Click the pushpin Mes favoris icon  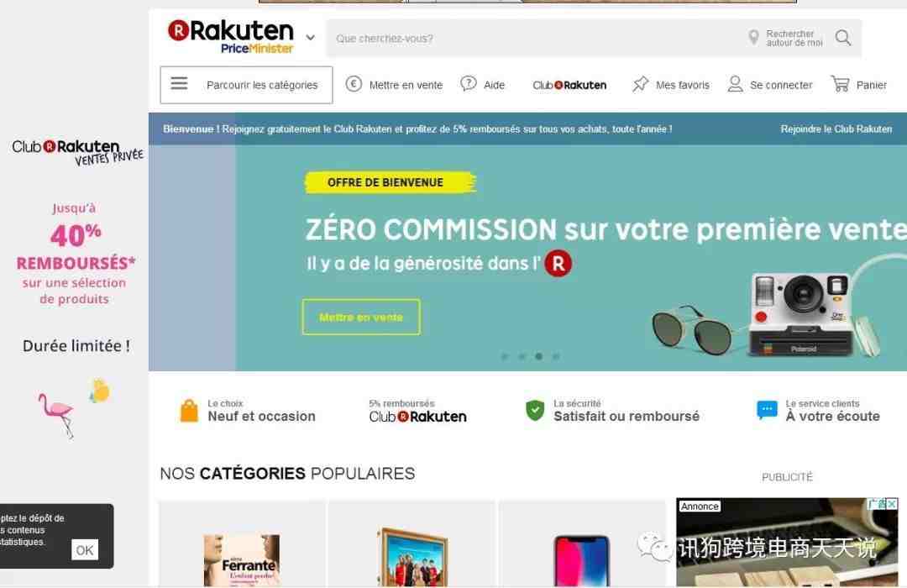640,84
